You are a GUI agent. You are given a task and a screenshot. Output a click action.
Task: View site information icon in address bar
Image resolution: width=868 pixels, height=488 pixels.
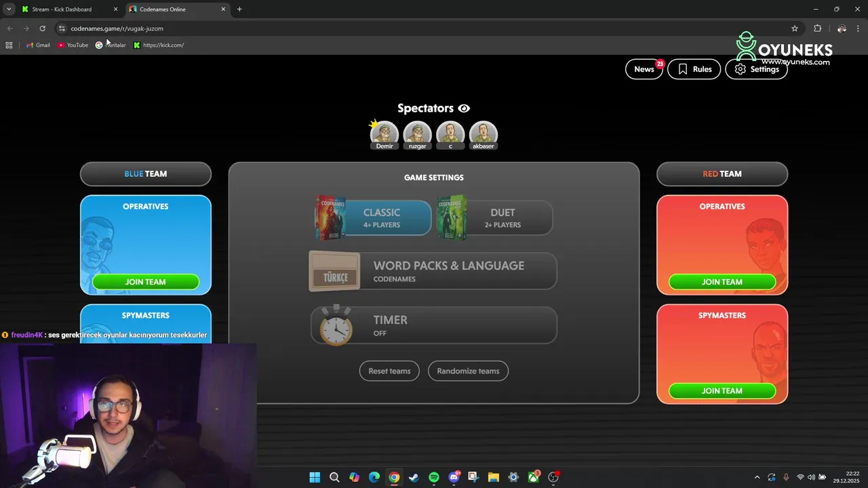click(x=62, y=28)
